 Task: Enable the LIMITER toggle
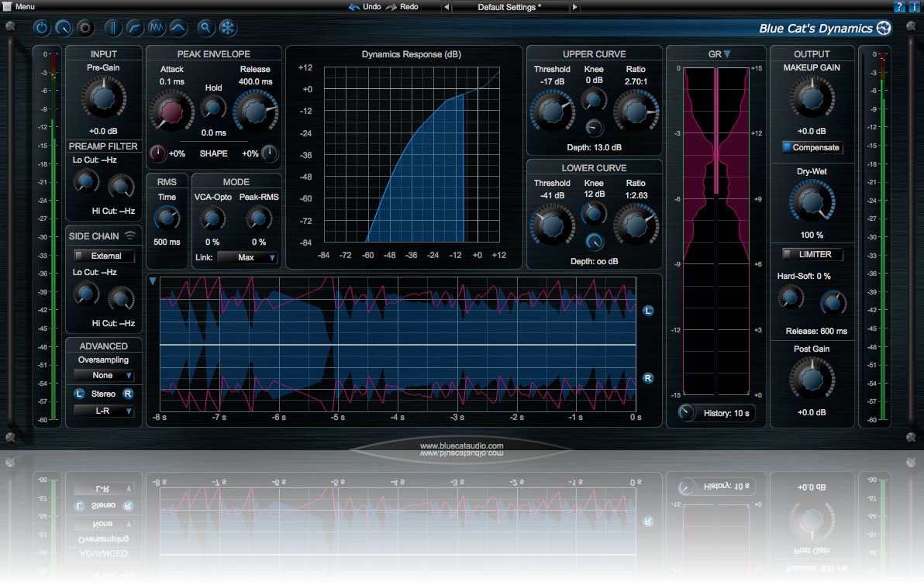[x=812, y=254]
